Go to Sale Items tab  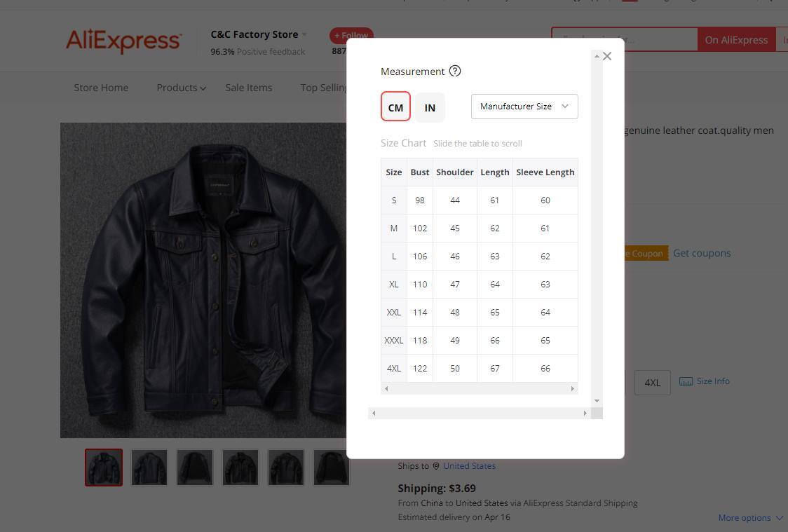tap(248, 88)
